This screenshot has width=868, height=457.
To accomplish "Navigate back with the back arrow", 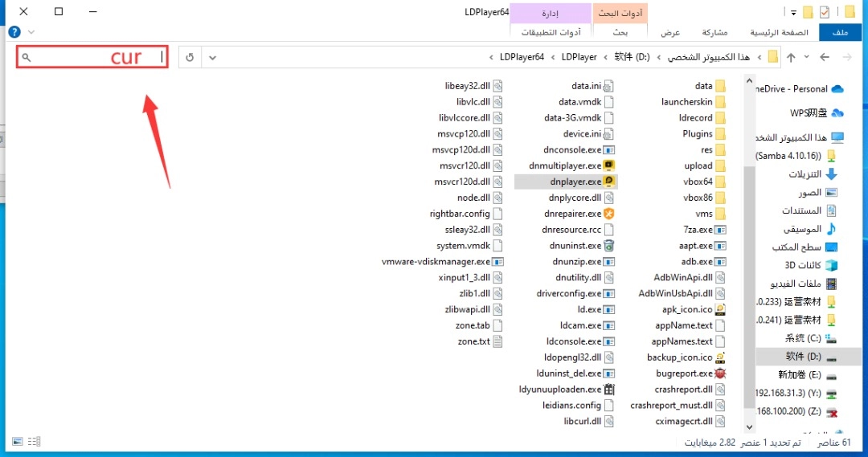I will point(825,57).
